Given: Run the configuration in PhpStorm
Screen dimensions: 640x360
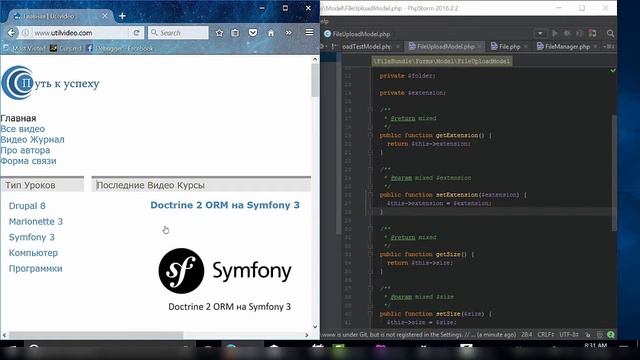Looking at the screenshot, I should 554,33.
